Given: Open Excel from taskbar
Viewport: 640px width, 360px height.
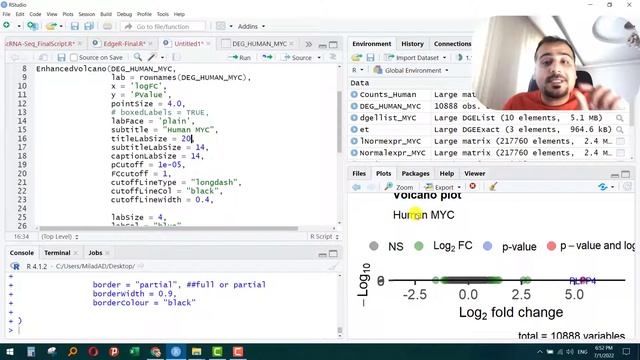Looking at the screenshot, I should [x=134, y=351].
